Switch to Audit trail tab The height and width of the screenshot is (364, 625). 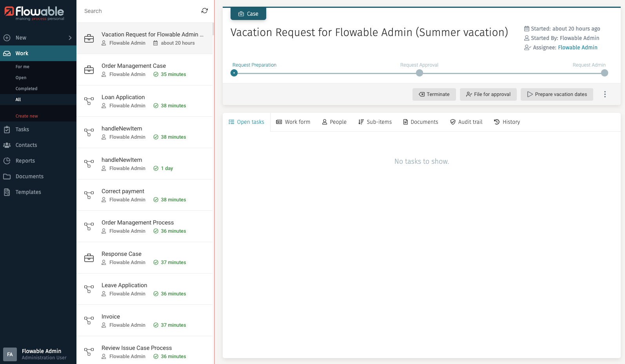[466, 122]
